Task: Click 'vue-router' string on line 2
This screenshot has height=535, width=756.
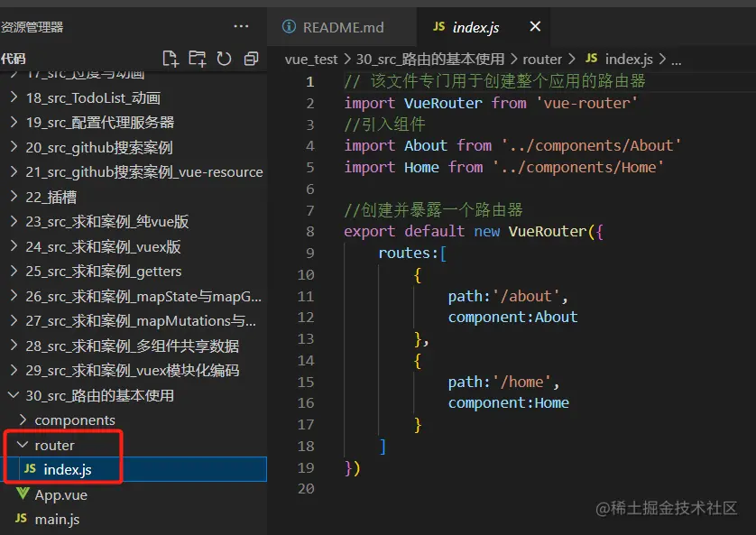Action: click(586, 103)
